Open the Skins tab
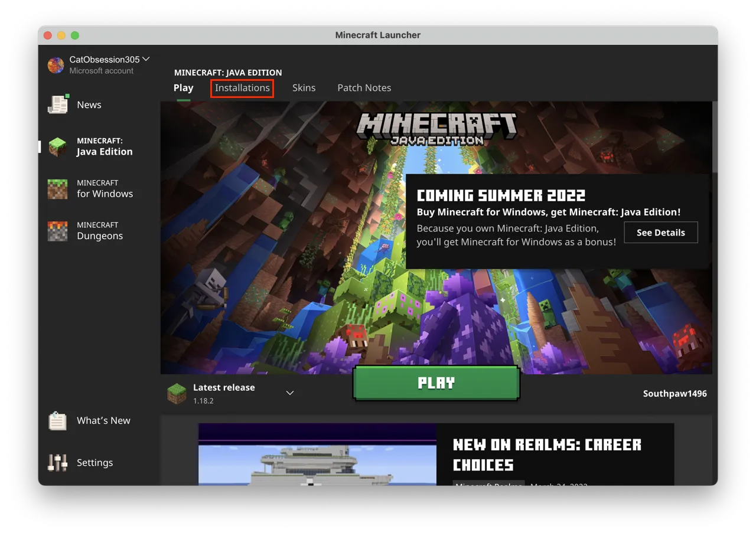 coord(304,87)
